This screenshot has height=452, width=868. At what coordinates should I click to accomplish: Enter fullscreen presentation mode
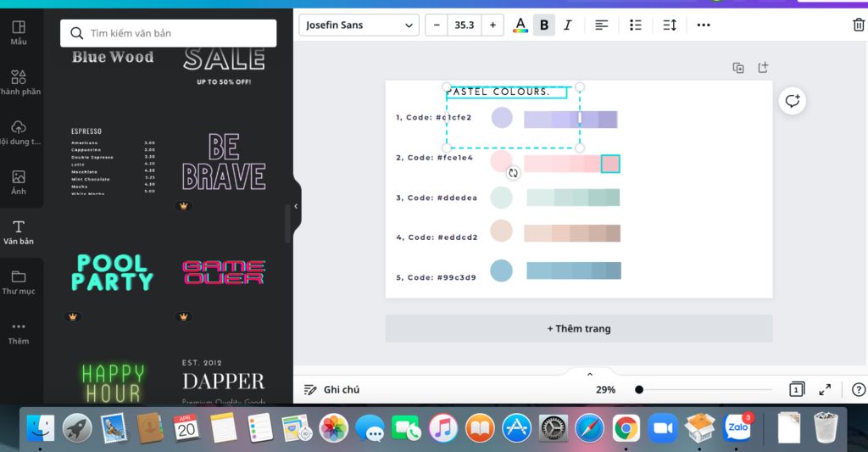825,389
